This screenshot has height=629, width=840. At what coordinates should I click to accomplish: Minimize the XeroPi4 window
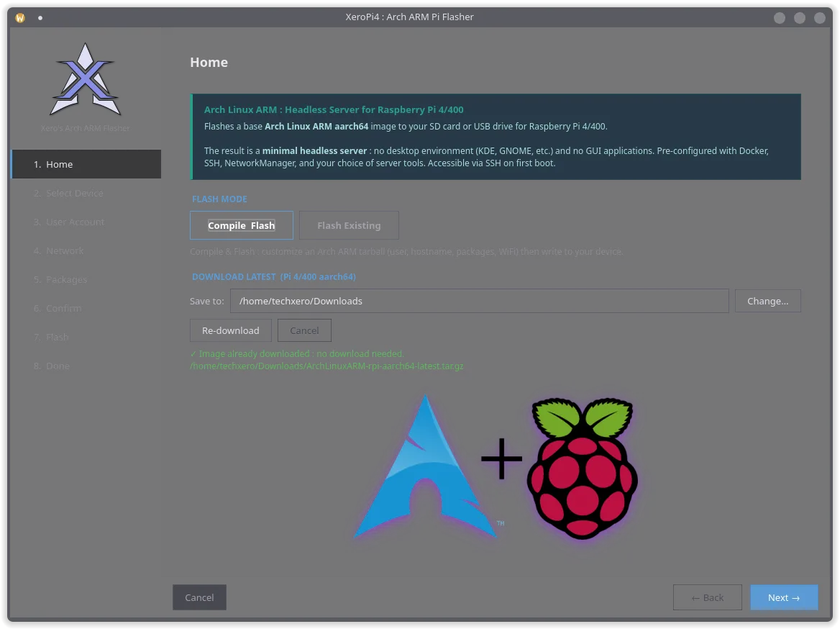click(780, 18)
